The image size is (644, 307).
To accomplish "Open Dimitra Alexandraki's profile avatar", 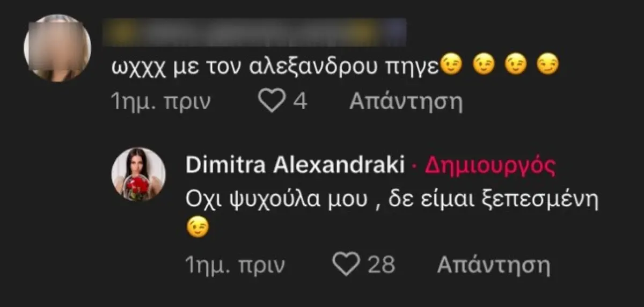I will (138, 174).
